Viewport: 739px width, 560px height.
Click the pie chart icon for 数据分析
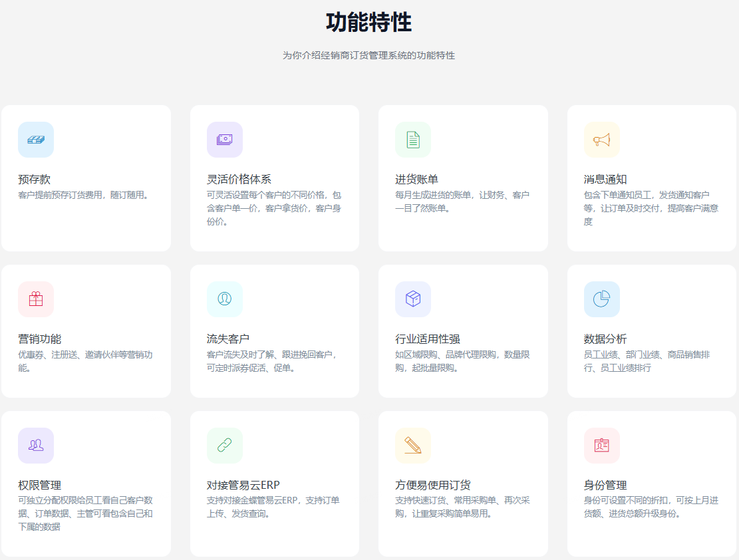[601, 299]
